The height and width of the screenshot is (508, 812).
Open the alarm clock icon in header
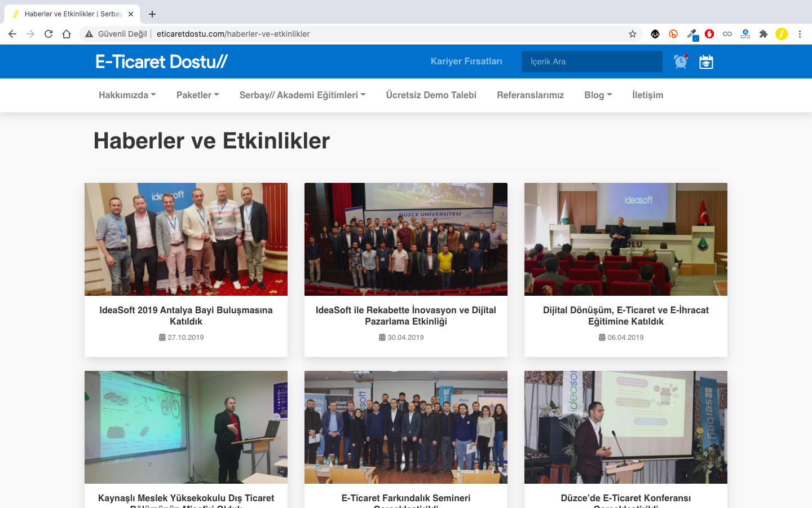click(x=681, y=62)
